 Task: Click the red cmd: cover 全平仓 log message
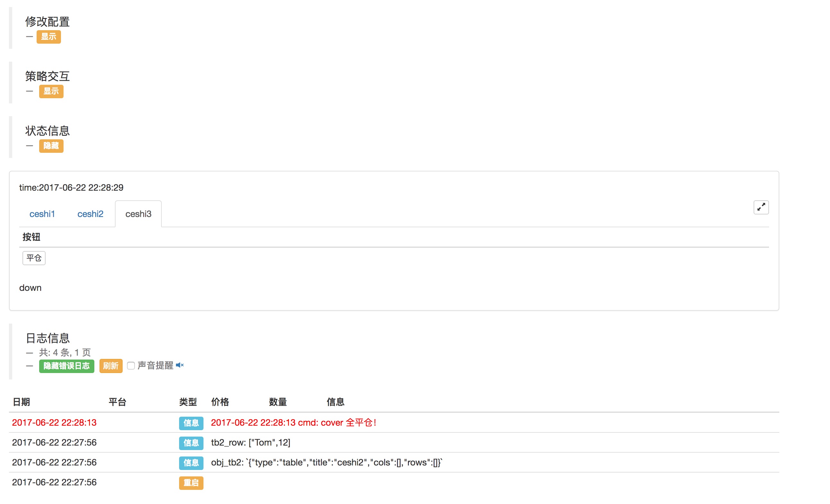coord(293,422)
